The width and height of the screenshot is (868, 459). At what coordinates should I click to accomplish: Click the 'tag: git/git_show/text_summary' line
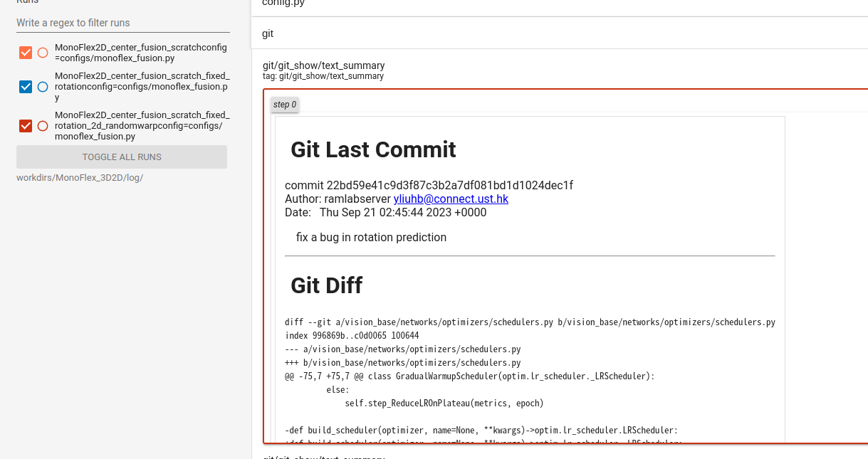coord(323,76)
